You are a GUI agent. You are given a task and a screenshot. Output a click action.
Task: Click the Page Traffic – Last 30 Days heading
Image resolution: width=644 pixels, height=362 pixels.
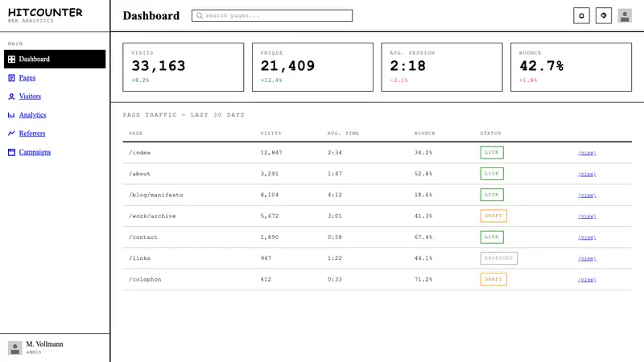[x=184, y=115]
